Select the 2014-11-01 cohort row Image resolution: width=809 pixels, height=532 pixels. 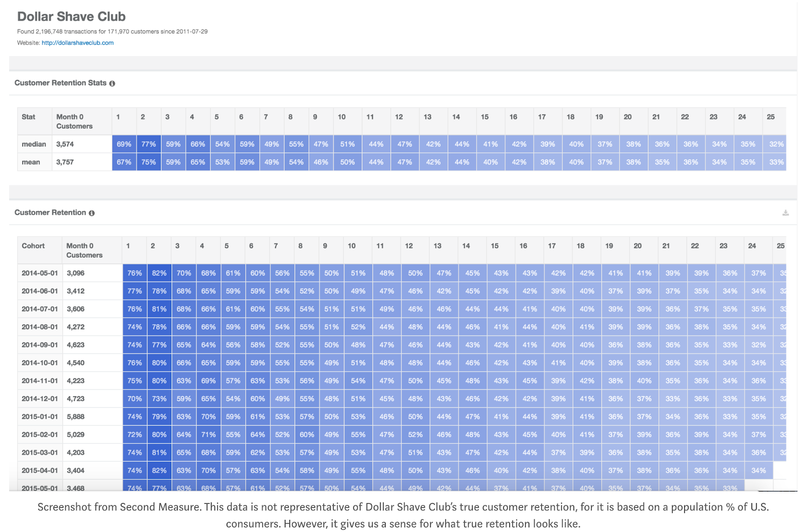(x=401, y=380)
